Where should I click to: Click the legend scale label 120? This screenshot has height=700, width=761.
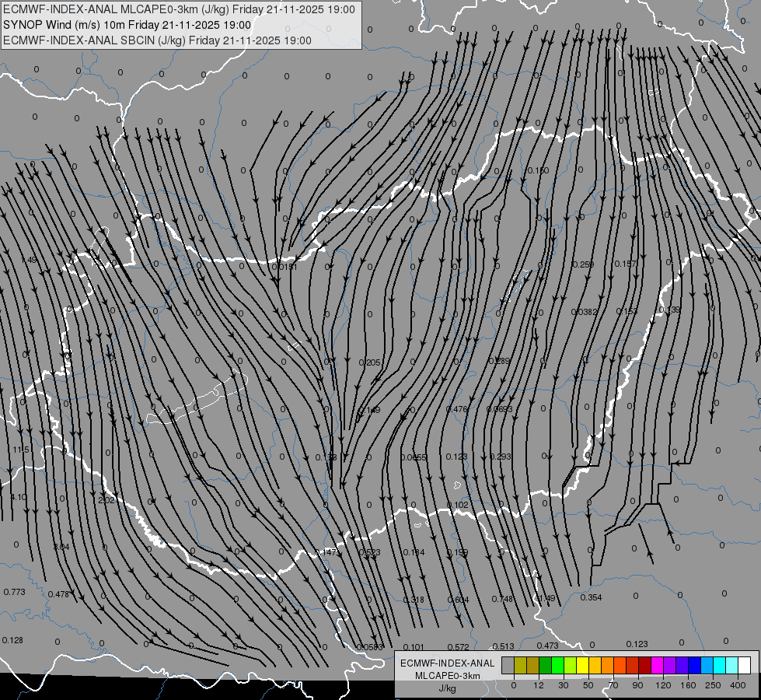pyautogui.click(x=663, y=685)
